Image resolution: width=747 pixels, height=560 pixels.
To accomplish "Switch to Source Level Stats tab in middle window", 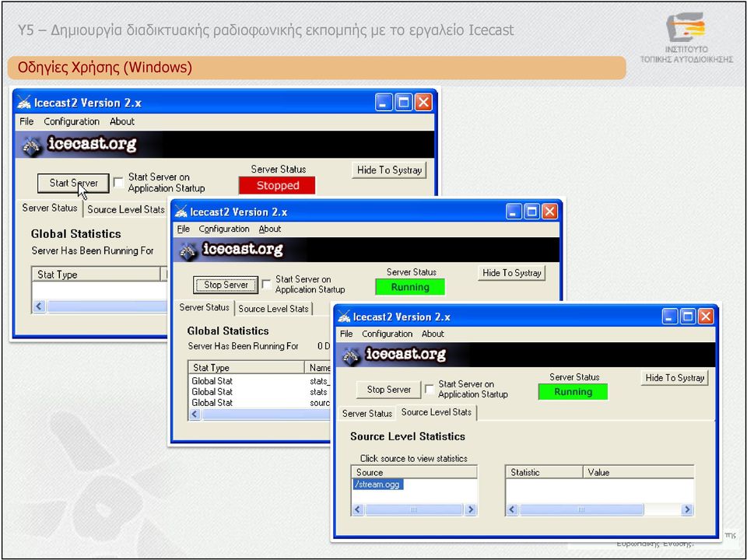I will tap(273, 309).
